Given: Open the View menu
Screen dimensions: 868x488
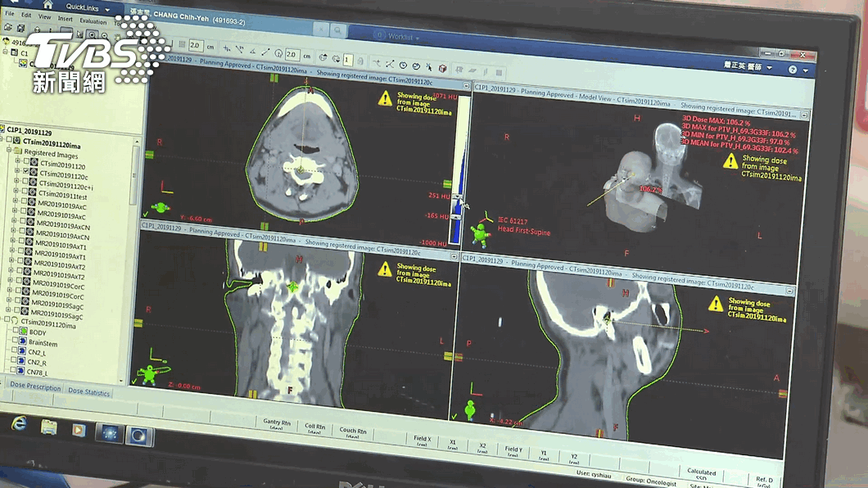Looking at the screenshot, I should point(44,16).
